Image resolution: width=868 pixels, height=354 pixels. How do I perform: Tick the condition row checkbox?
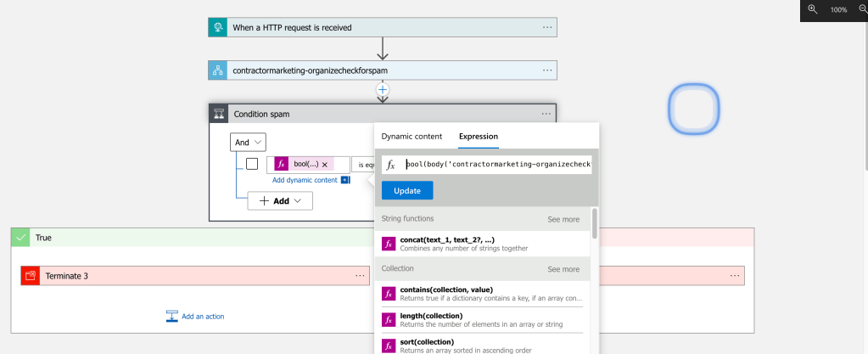(x=252, y=164)
